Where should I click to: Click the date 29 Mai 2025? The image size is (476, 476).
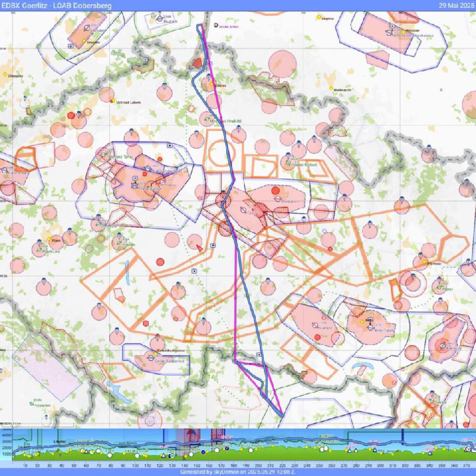click(x=456, y=5)
